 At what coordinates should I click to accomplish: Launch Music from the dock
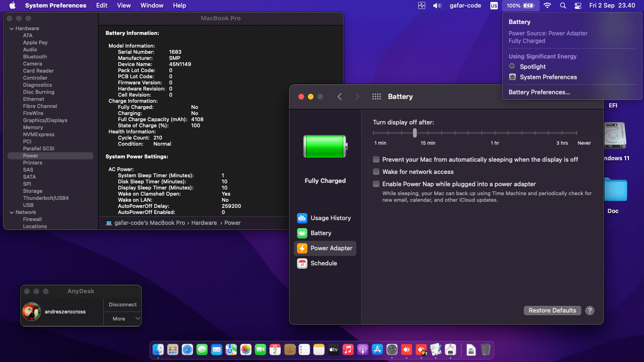click(x=348, y=350)
